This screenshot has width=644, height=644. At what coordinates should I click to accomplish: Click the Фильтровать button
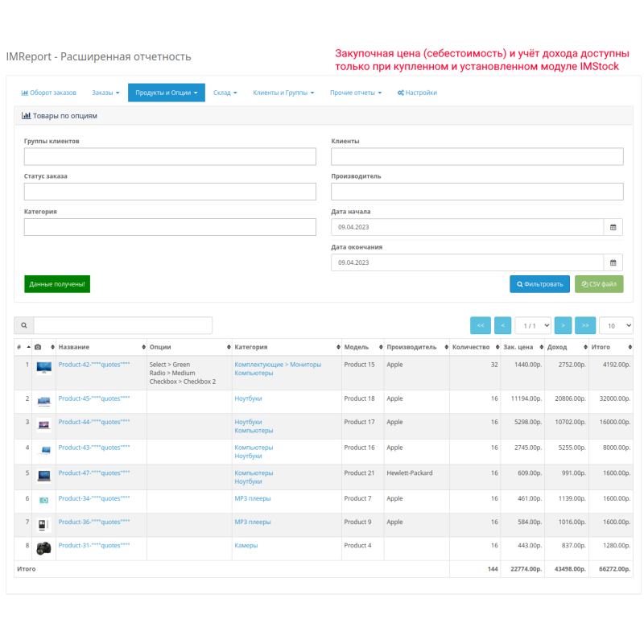click(538, 283)
